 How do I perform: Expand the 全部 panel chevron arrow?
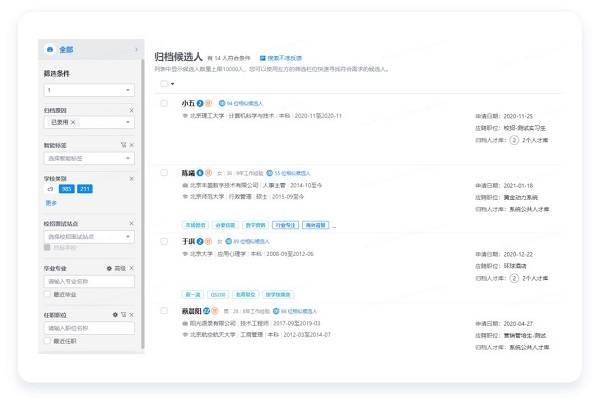pyautogui.click(x=136, y=49)
